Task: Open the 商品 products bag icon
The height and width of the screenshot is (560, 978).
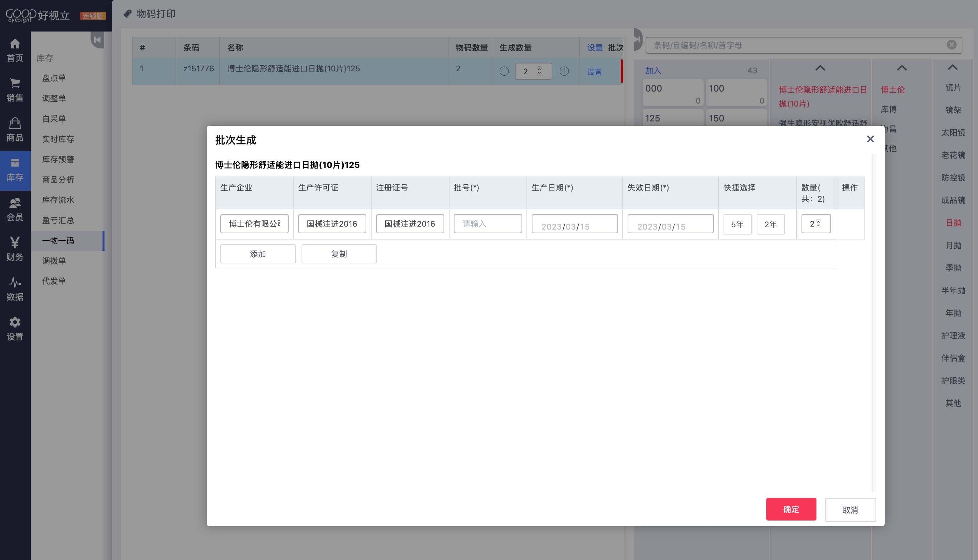Action: (x=15, y=123)
